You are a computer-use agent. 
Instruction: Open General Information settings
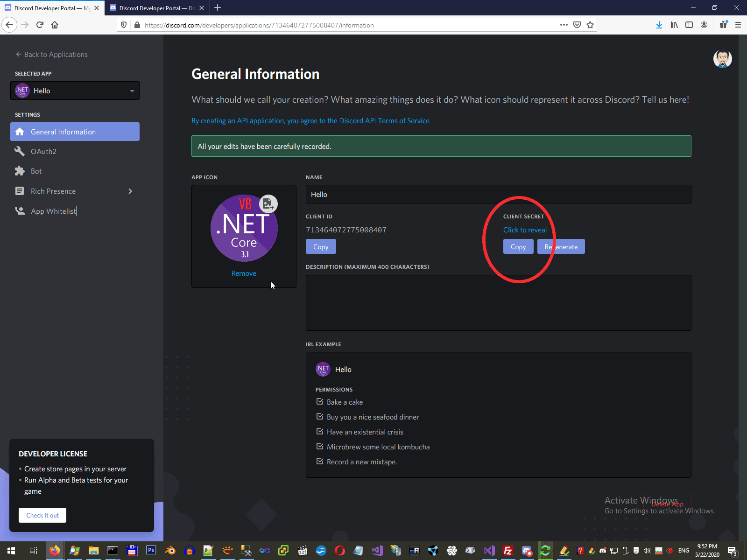click(75, 132)
